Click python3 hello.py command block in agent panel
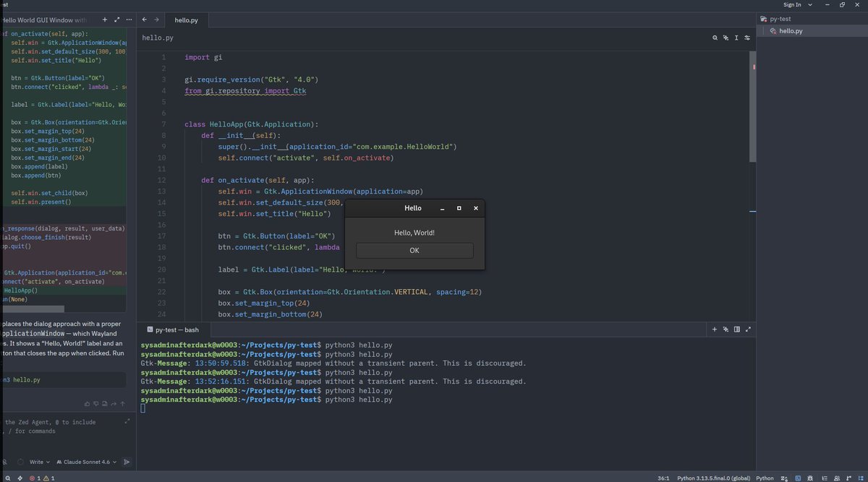The width and height of the screenshot is (868, 482). [x=64, y=379]
